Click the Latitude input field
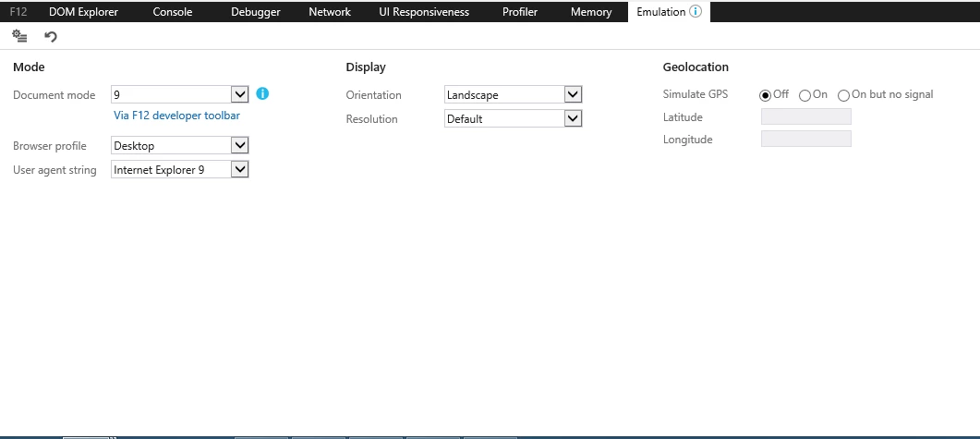The height and width of the screenshot is (439, 980). point(805,117)
